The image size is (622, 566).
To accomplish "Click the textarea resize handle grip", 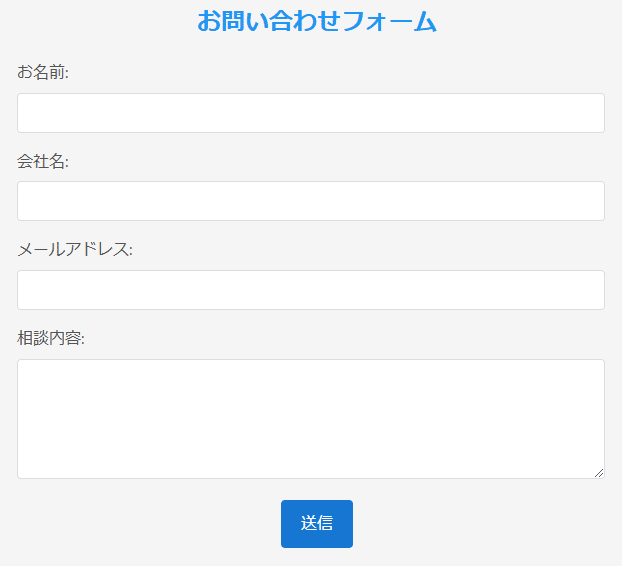I will tap(599, 473).
